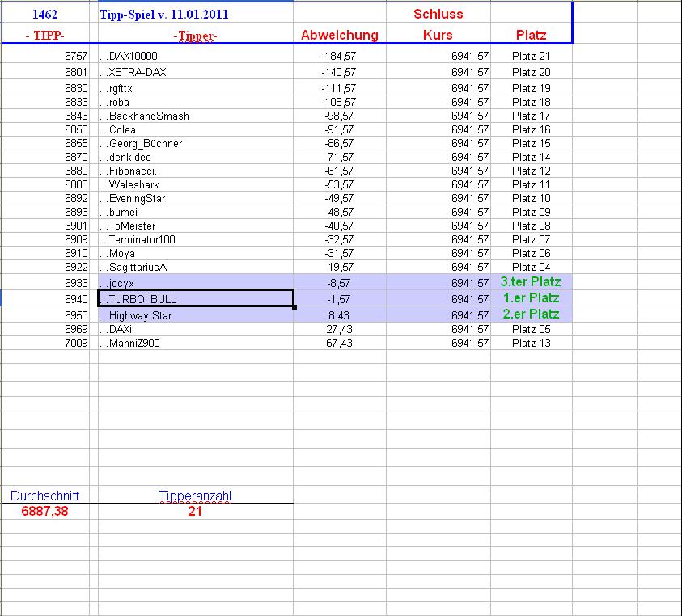Select the Highway Star cell
This screenshot has width=682, height=616.
tap(196, 314)
